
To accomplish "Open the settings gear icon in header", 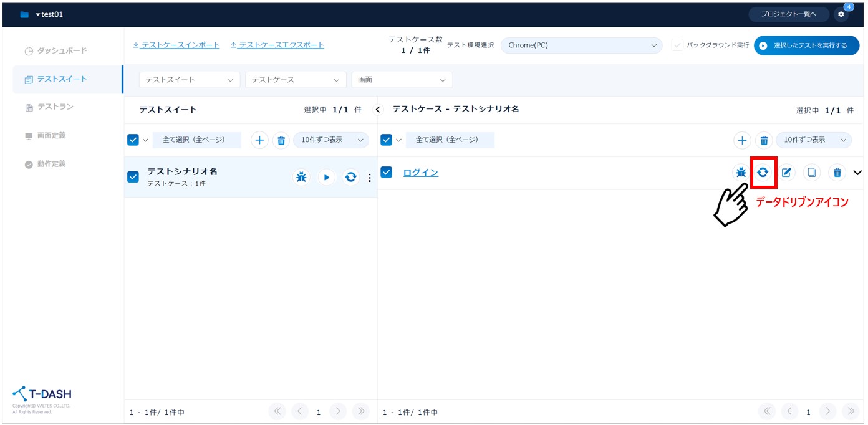I will click(x=841, y=14).
